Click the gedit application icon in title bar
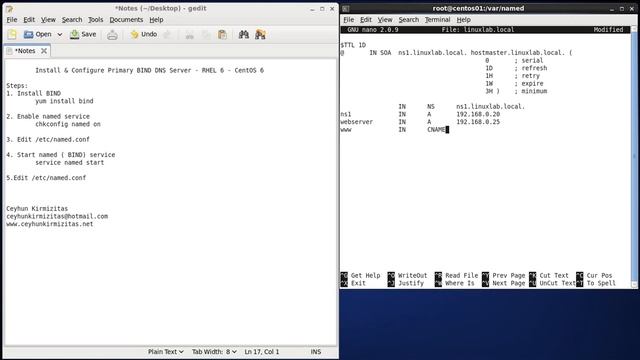Viewport: 640px width, 360px height. (9, 9)
